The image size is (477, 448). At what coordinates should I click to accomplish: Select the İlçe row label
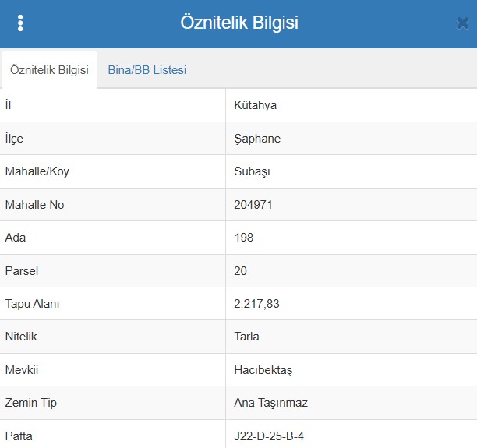(x=15, y=139)
